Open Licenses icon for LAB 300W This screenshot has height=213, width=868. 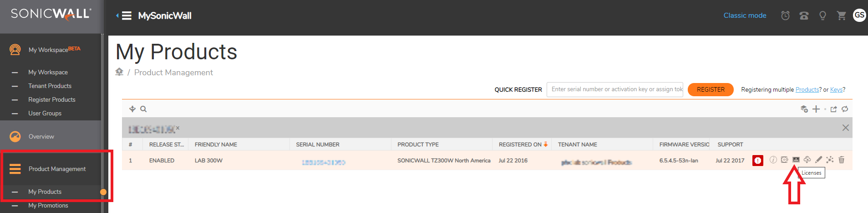(x=796, y=160)
